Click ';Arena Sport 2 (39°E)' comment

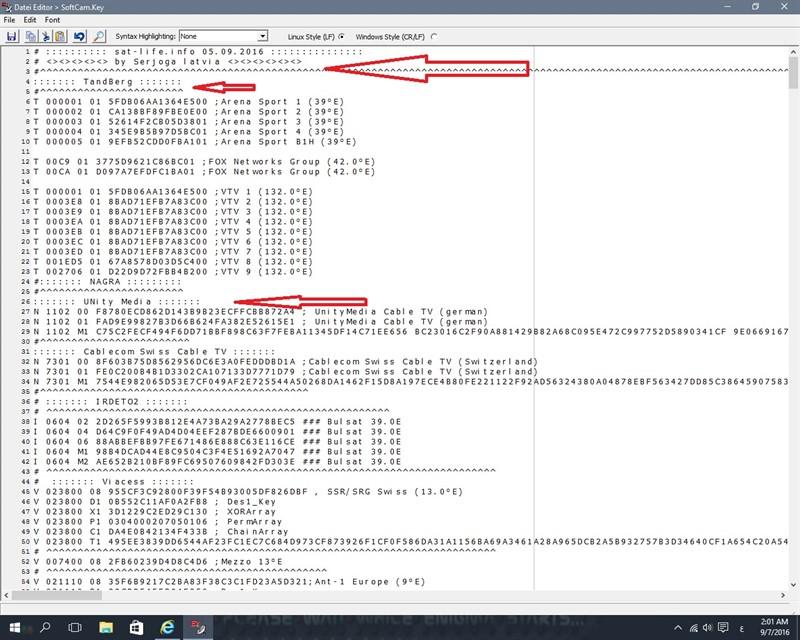tap(279, 112)
